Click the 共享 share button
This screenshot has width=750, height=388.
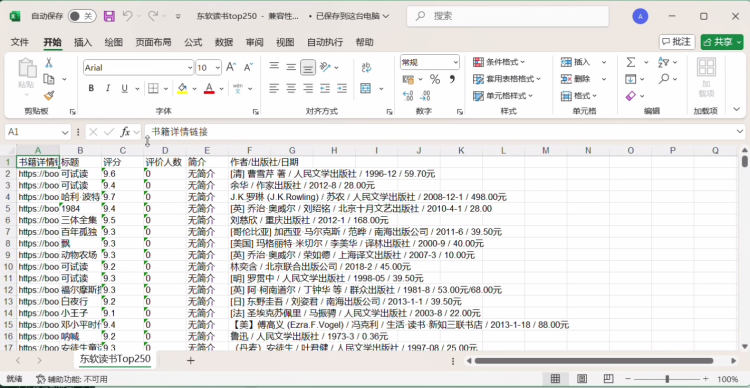[x=722, y=42]
